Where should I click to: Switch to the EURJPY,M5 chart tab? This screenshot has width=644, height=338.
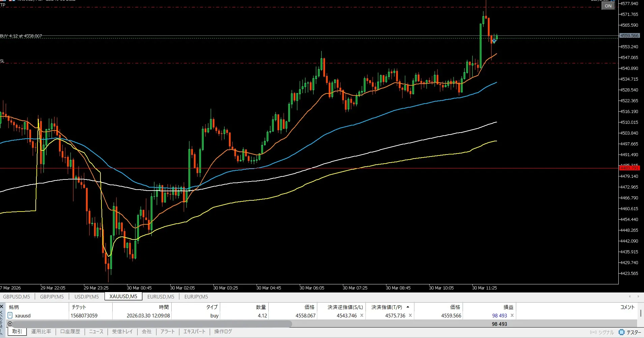click(x=196, y=297)
